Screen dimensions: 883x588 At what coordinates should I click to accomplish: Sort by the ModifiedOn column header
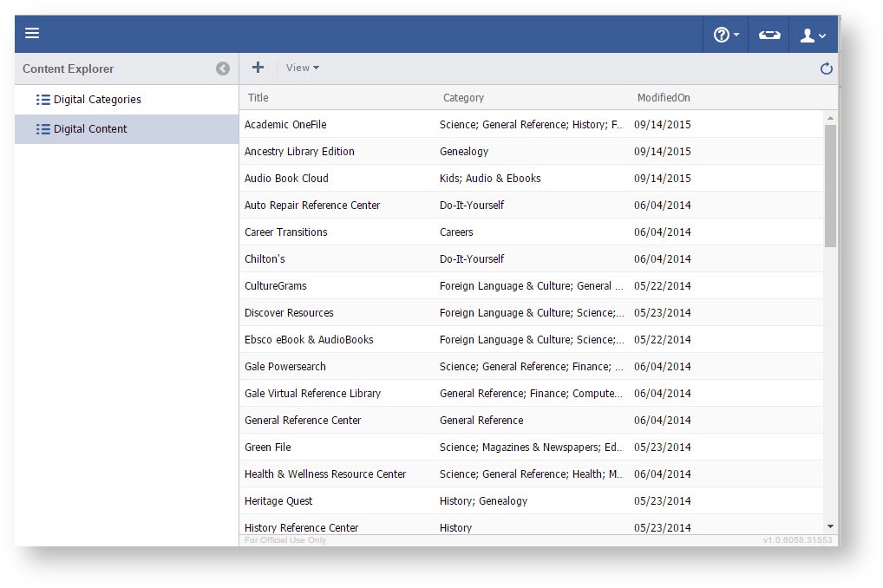tap(664, 98)
